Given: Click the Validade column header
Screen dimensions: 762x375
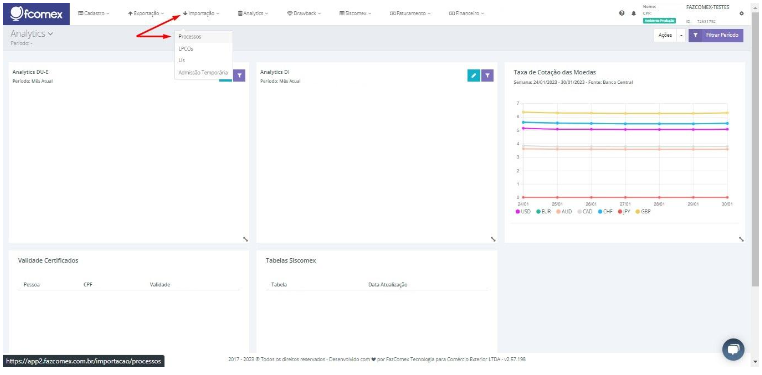Looking at the screenshot, I should click(160, 285).
